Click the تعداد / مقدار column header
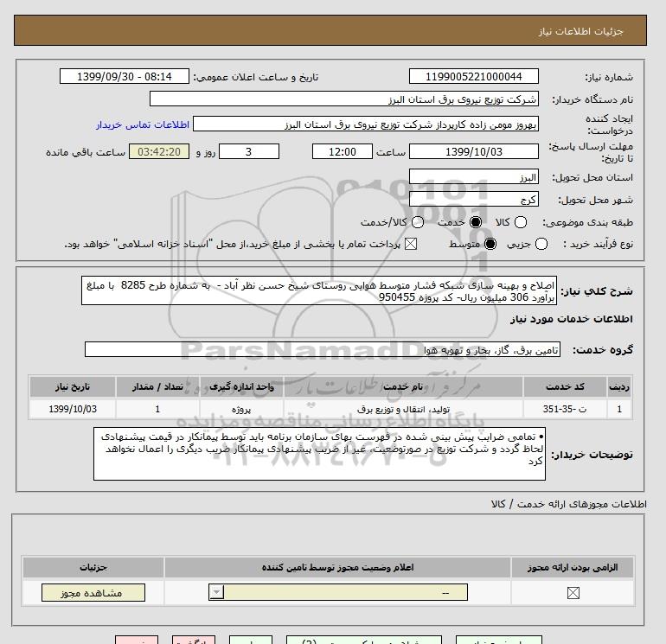This screenshot has width=666, height=644. click(157, 386)
